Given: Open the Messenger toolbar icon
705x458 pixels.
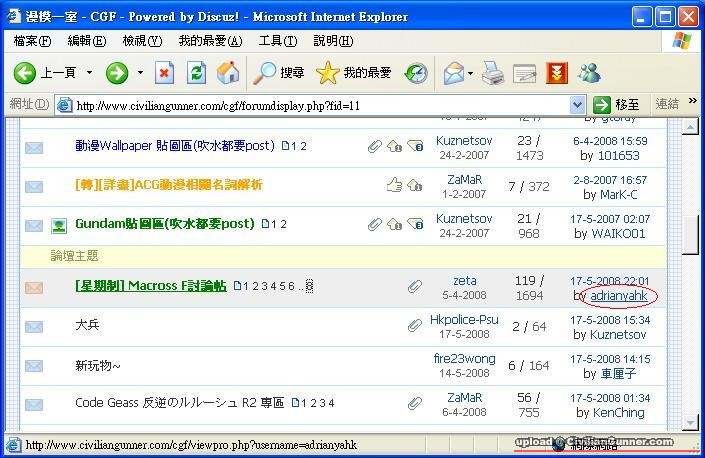Looking at the screenshot, I should click(588, 73).
